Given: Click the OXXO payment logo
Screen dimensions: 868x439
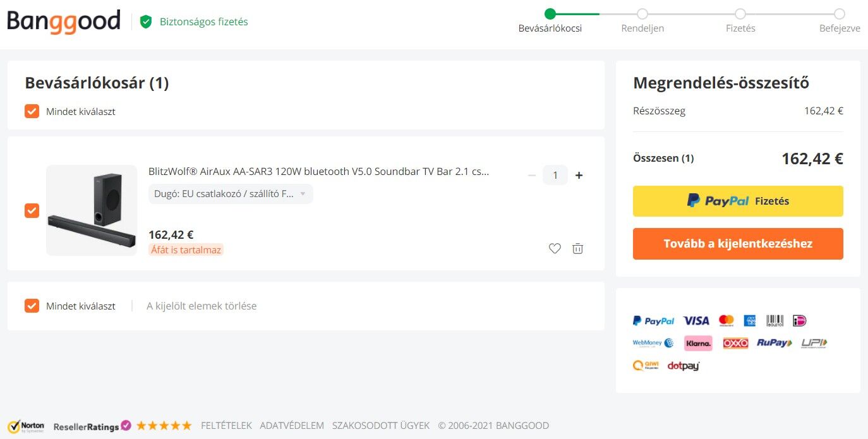Looking at the screenshot, I should tap(735, 343).
